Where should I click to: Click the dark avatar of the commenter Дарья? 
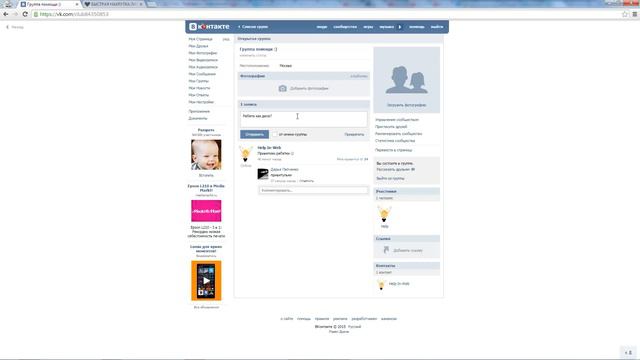(263, 173)
